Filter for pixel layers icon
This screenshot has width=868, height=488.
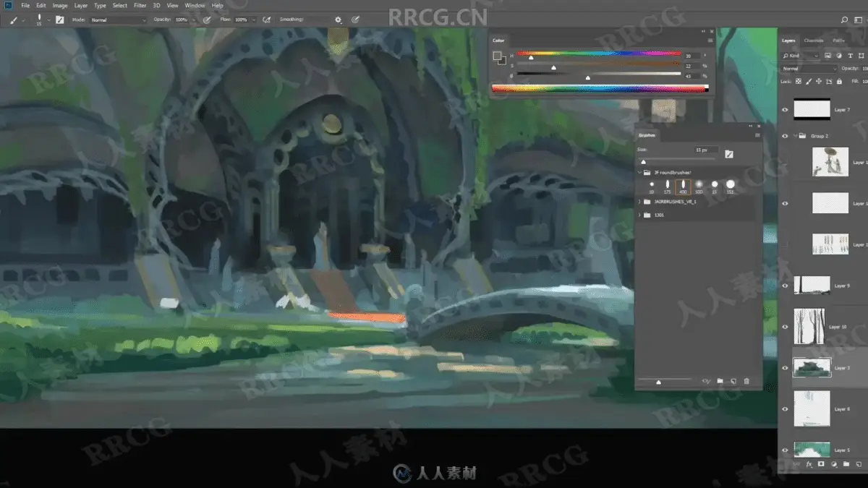[828, 56]
